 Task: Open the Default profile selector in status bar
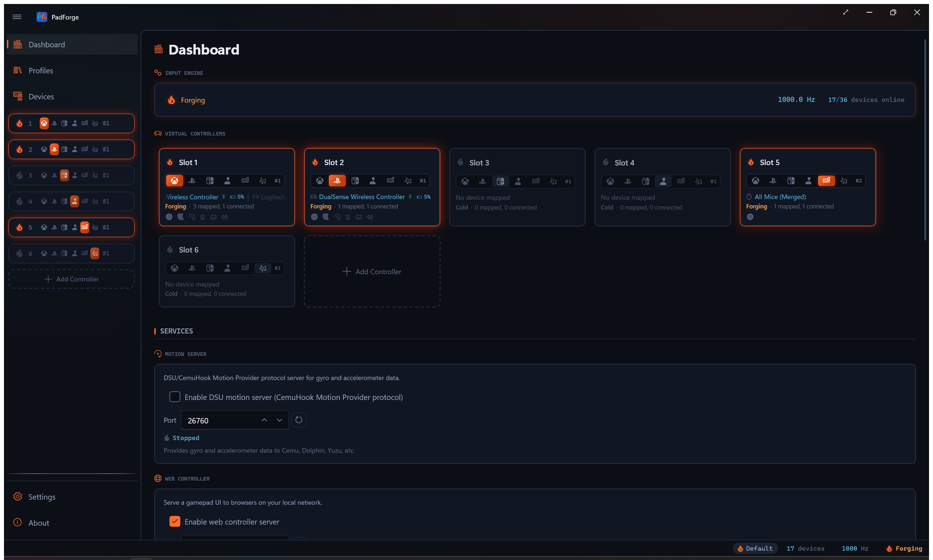click(x=756, y=549)
